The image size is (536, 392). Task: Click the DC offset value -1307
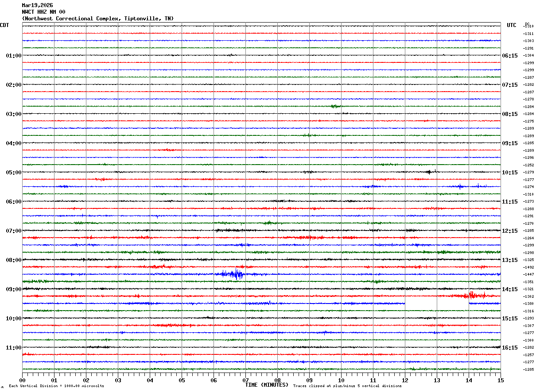(528, 326)
